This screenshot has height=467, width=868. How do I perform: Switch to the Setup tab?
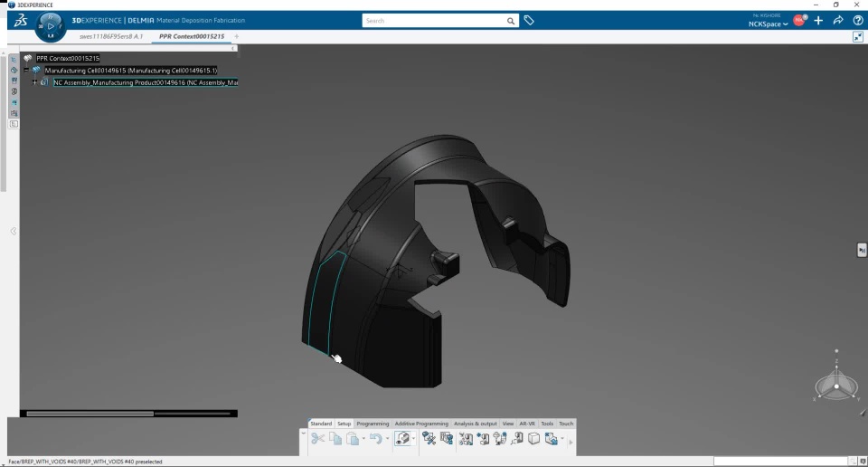(x=344, y=424)
